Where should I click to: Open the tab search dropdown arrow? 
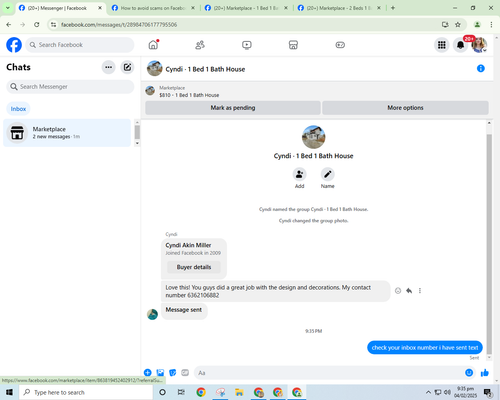click(8, 8)
